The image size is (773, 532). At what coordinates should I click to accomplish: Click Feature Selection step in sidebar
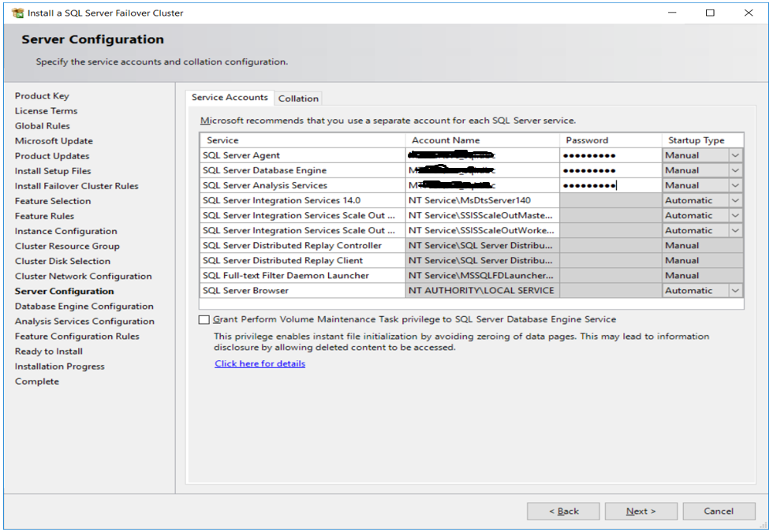click(x=53, y=201)
